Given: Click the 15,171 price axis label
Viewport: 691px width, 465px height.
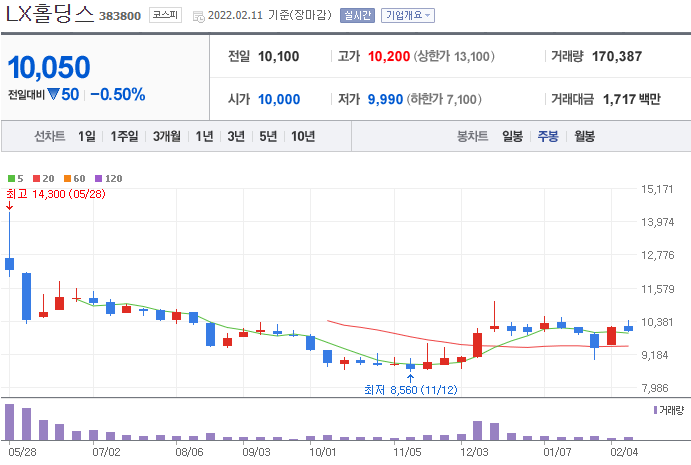Looking at the screenshot, I should pyautogui.click(x=657, y=189).
